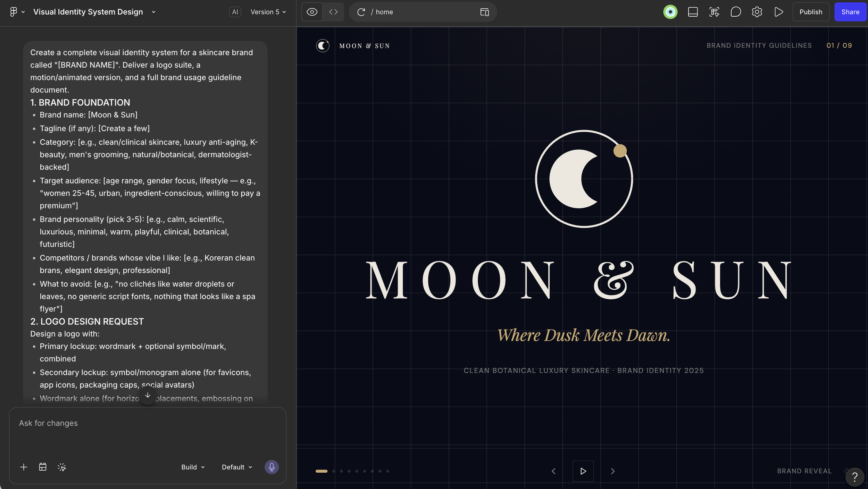Click the Ask for changes input field
Viewport: 868px width, 489px height.
(x=148, y=423)
